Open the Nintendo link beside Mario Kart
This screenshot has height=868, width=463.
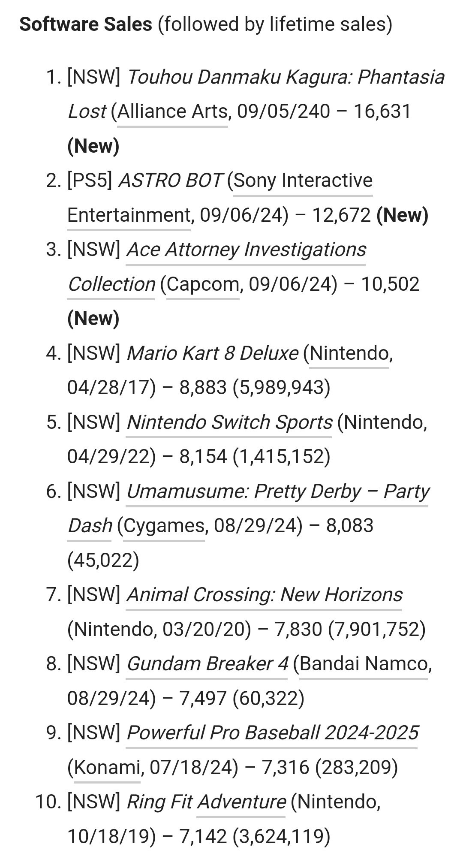(x=349, y=353)
